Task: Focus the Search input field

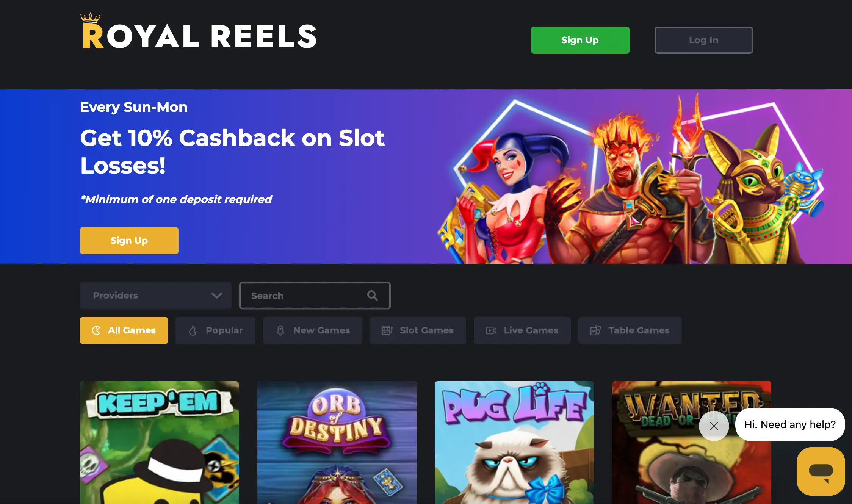Action: [315, 296]
